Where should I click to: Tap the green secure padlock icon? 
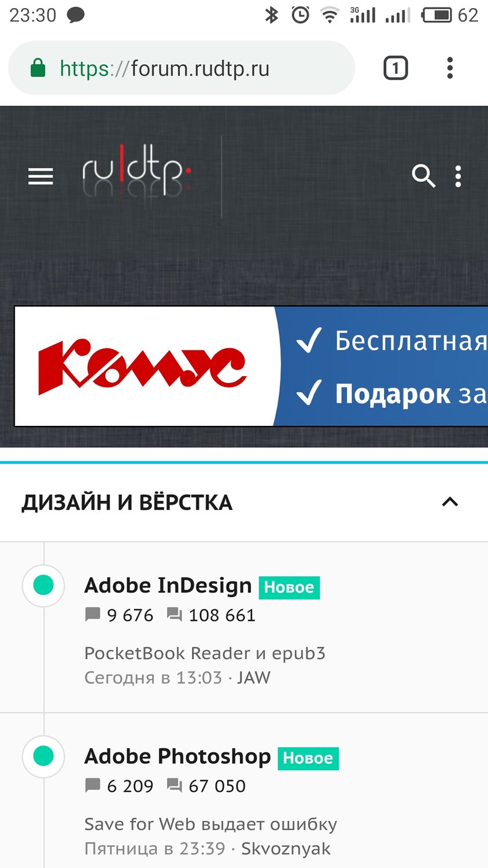[x=38, y=68]
